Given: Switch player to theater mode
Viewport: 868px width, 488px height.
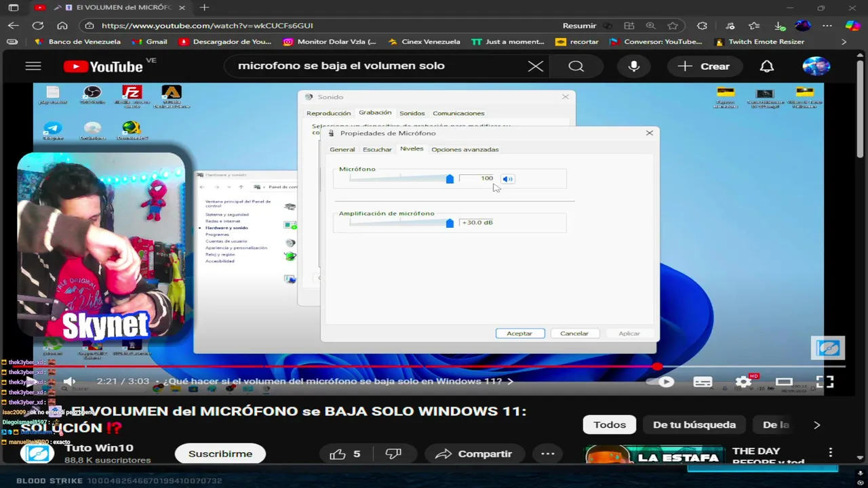Looking at the screenshot, I should [x=784, y=382].
